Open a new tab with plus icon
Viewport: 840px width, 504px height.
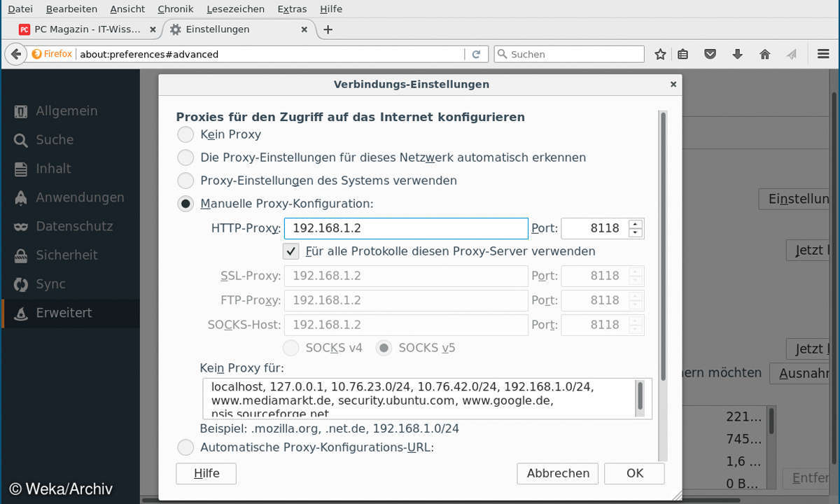pyautogui.click(x=328, y=29)
